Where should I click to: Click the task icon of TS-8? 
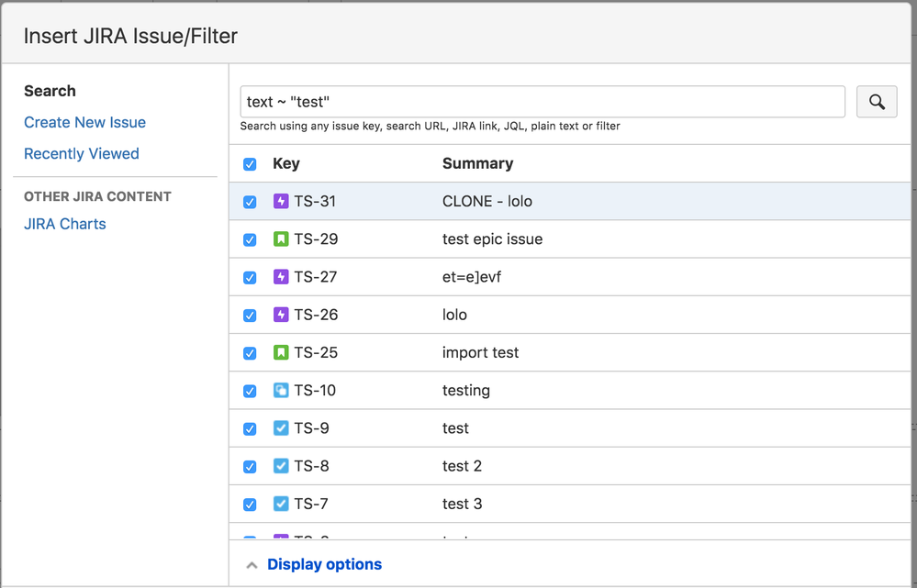coord(281,466)
